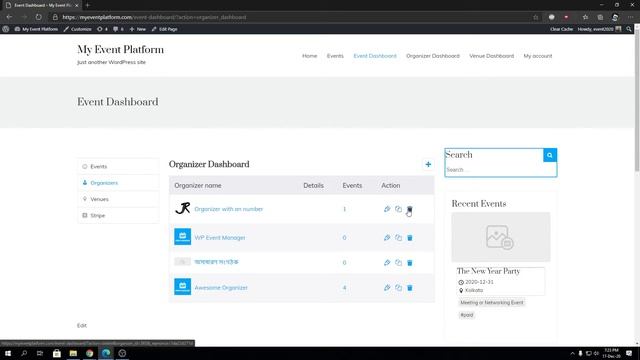Bookmark page with address bar star
The width and height of the screenshot is (640, 360).
(536, 17)
